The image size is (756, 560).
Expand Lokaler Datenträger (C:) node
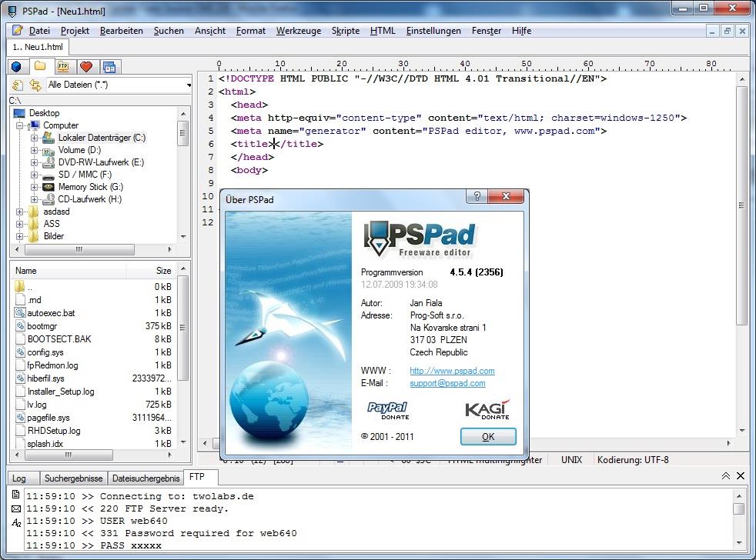(x=34, y=138)
